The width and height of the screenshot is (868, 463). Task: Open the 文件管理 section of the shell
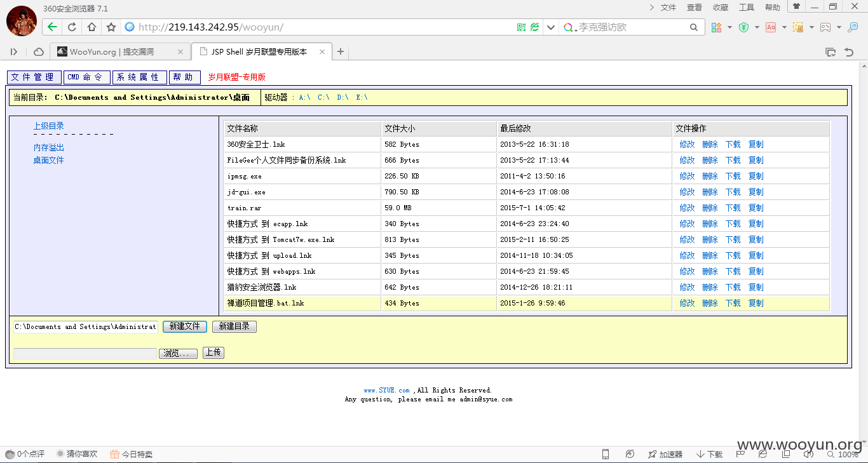pyautogui.click(x=34, y=77)
